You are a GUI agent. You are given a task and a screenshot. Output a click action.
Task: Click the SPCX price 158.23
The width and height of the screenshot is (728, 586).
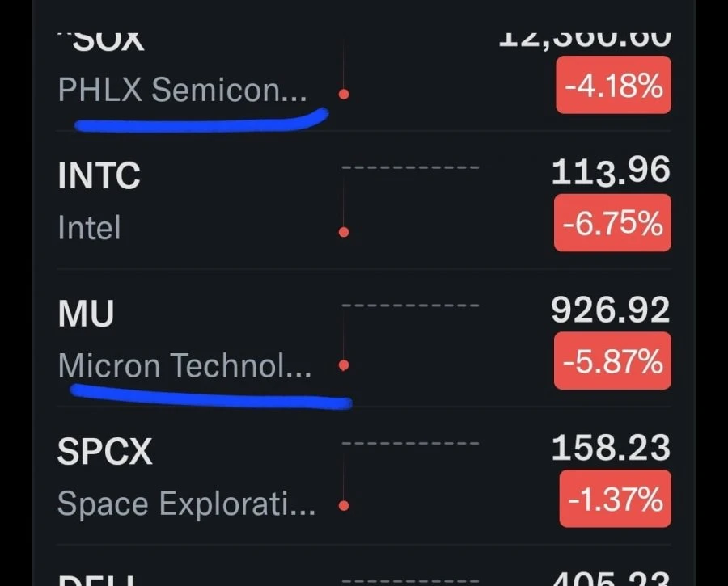coord(611,447)
